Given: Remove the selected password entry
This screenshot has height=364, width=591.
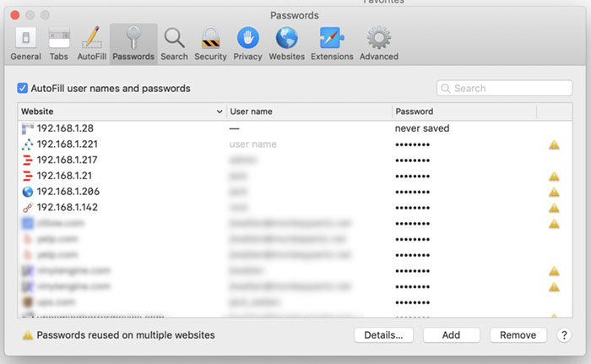Looking at the screenshot, I should click(518, 335).
